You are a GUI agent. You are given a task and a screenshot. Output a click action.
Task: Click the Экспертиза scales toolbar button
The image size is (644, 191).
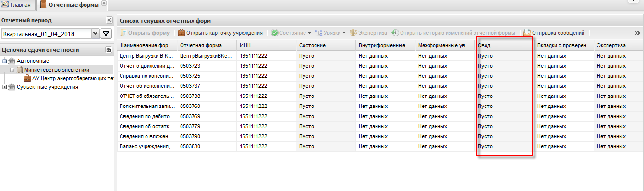click(x=368, y=33)
